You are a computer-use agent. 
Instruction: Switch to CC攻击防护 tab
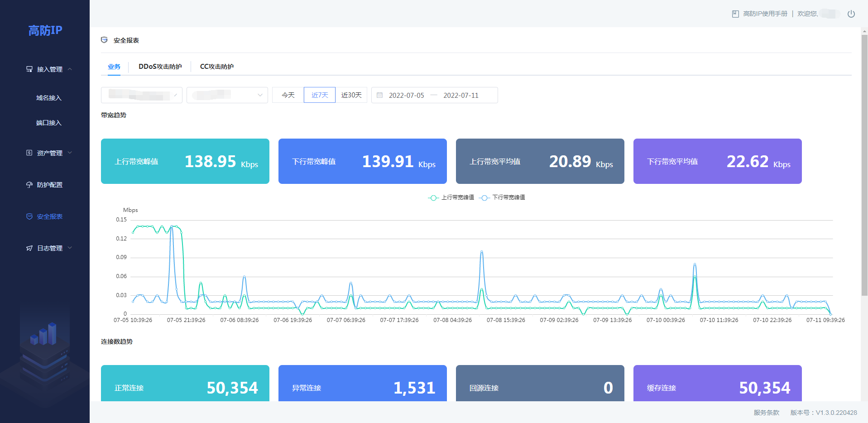pyautogui.click(x=216, y=67)
